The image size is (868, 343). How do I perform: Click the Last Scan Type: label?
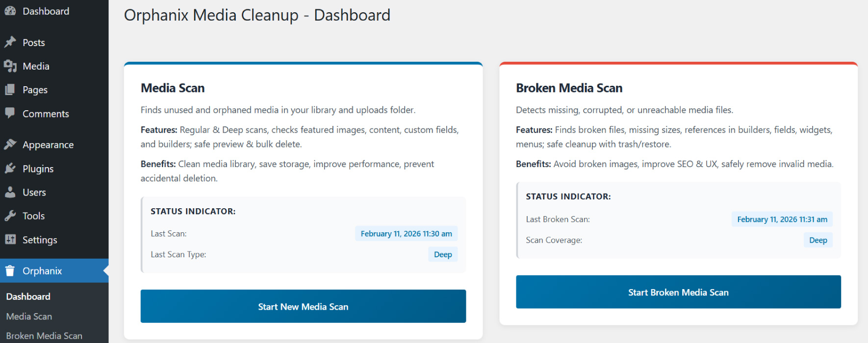click(x=179, y=254)
